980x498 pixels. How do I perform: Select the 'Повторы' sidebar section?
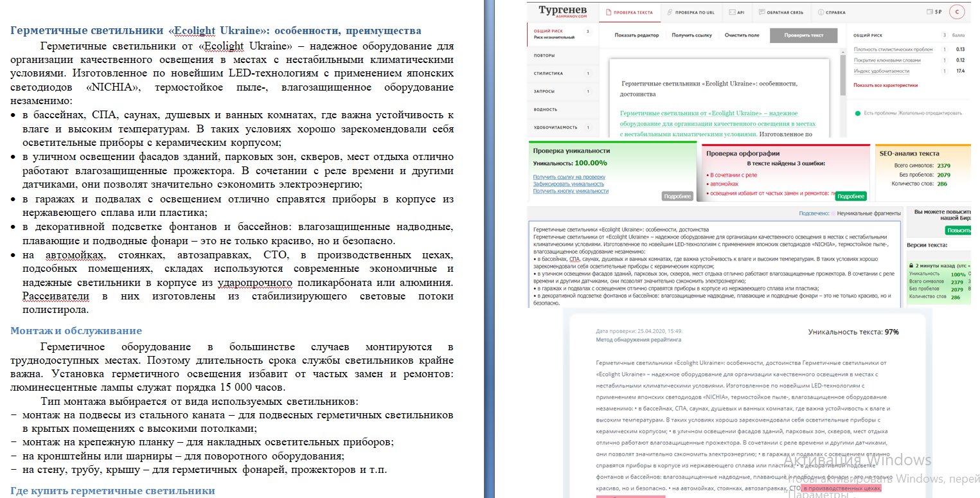pos(562,55)
